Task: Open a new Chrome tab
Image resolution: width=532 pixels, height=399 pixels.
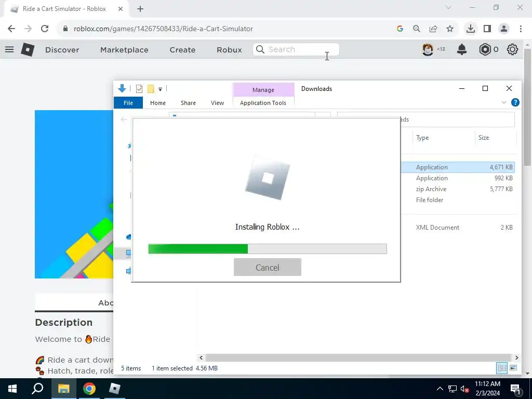Action: pos(140,9)
